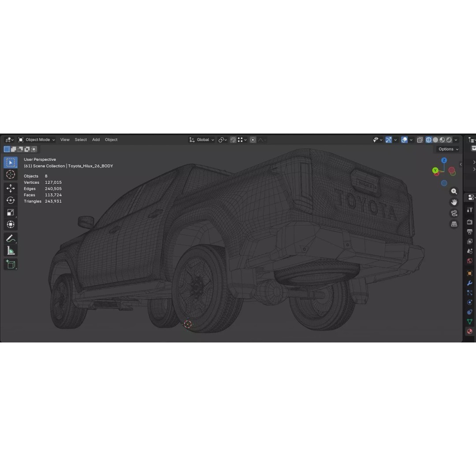Expand the viewport sidebar arrow
This screenshot has width=476, height=476.
tap(461, 164)
